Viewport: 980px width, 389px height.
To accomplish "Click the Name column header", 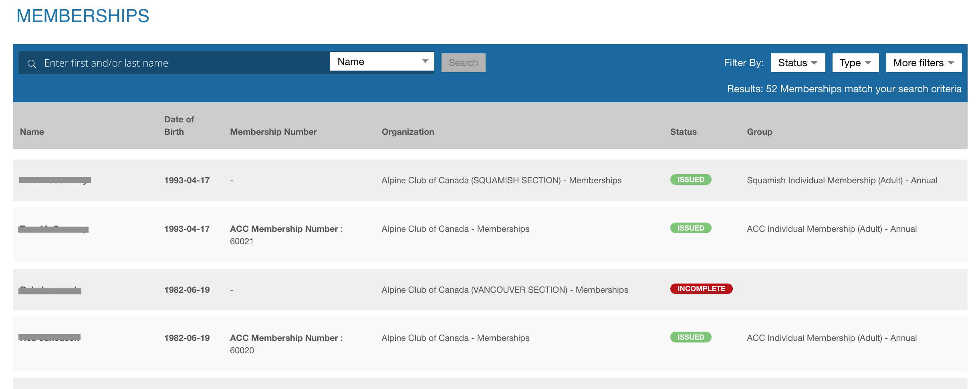I will coord(32,132).
